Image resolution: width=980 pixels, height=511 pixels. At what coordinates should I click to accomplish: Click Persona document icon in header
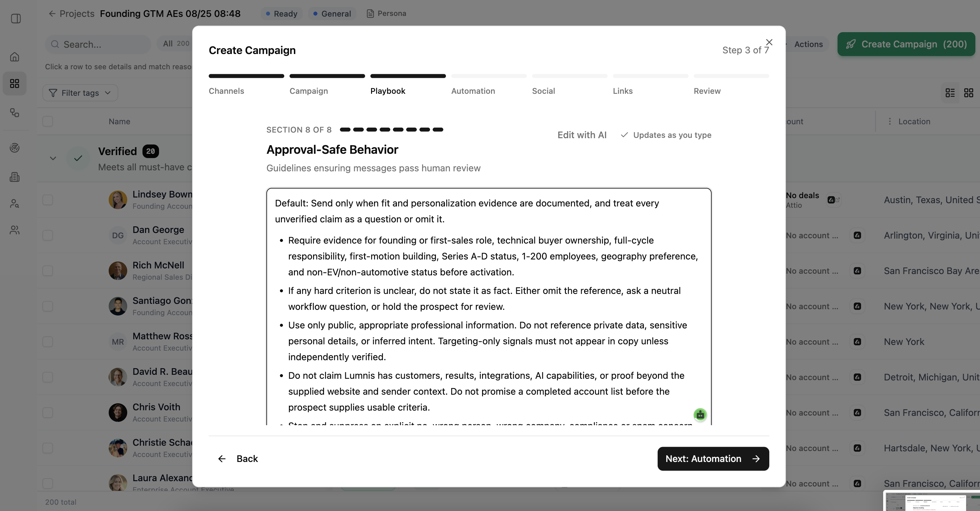pos(370,14)
